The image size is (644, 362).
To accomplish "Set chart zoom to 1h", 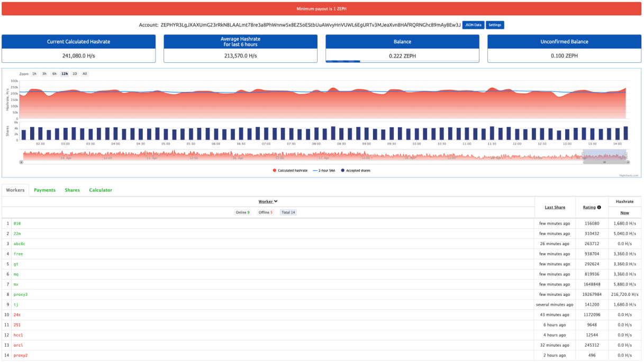I will coord(34,74).
